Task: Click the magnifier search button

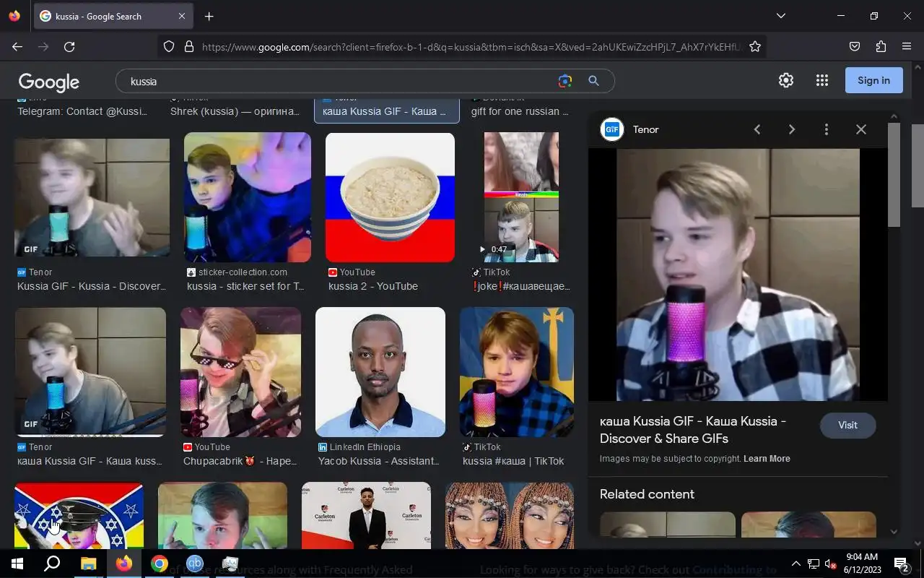Action: tap(593, 81)
